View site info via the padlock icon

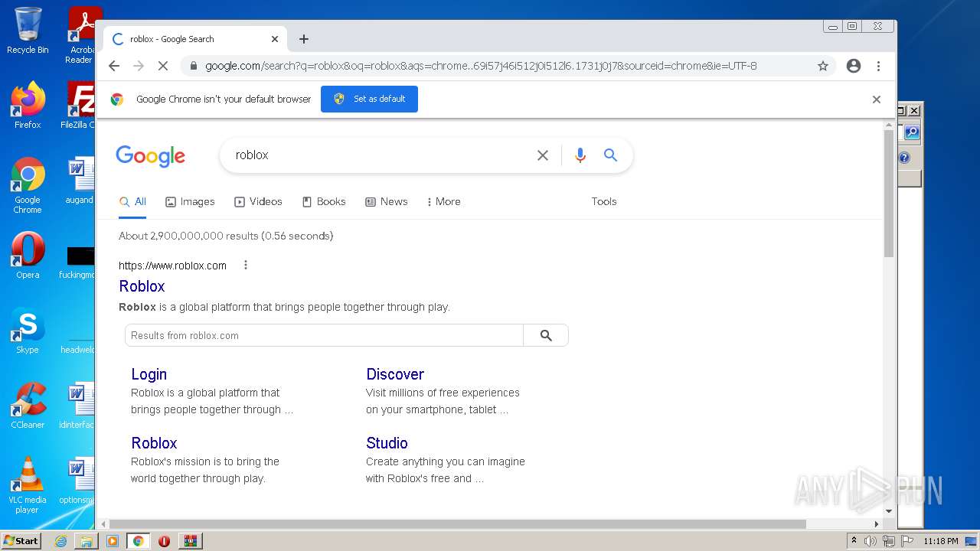192,66
